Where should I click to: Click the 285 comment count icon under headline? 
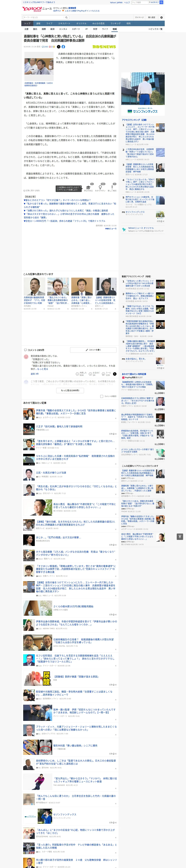point(45,47)
